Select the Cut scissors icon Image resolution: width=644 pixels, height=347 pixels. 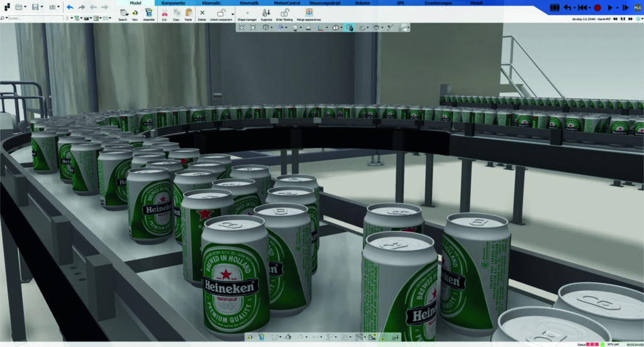[x=164, y=13]
